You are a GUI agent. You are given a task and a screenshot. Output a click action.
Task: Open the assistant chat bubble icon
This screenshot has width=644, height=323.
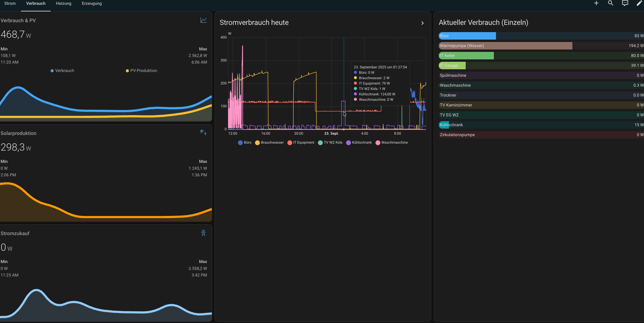point(625,3)
